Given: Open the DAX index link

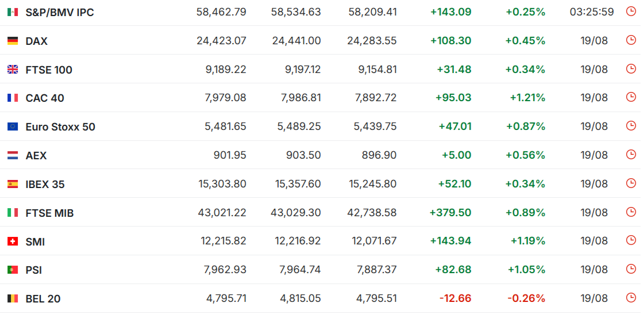Looking at the screenshot, I should (37, 41).
